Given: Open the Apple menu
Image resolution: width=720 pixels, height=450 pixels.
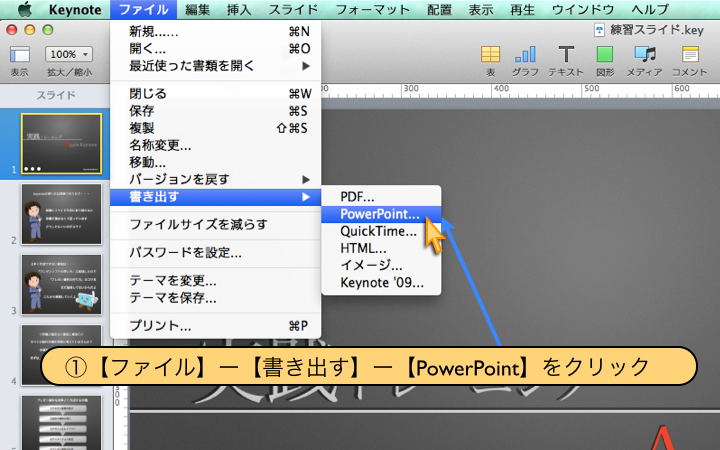Looking at the screenshot, I should [25, 9].
